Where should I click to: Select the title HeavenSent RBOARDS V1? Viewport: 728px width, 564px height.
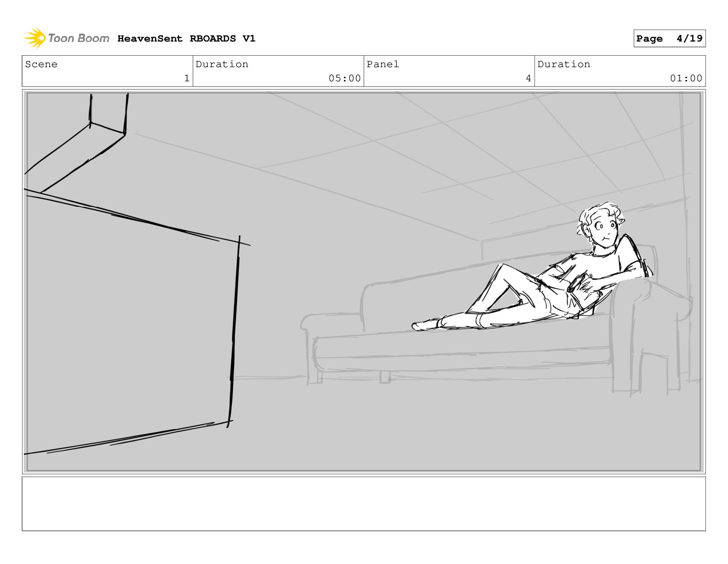tap(186, 38)
